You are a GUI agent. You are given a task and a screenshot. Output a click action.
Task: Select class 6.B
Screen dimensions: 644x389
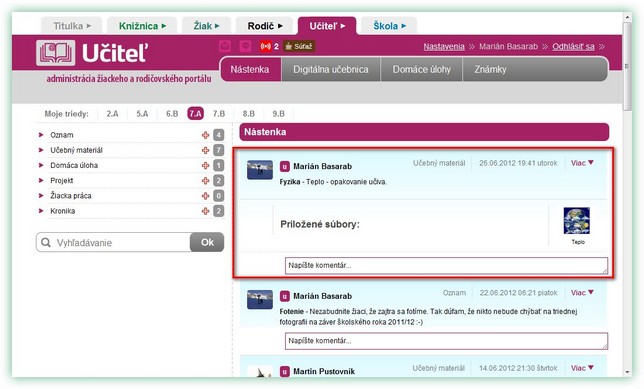click(x=172, y=114)
